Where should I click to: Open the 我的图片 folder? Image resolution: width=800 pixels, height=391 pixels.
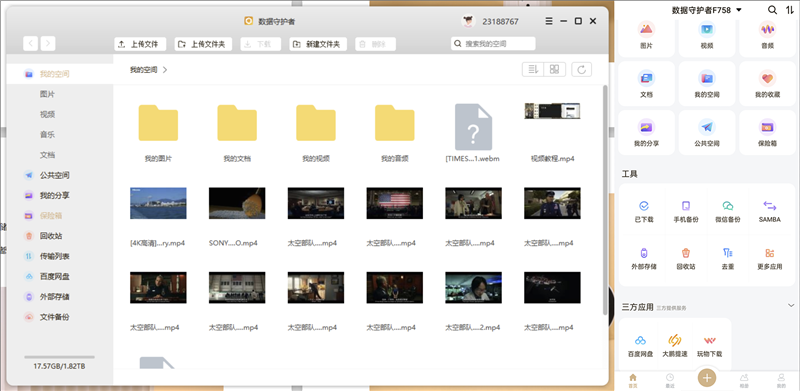coord(158,123)
